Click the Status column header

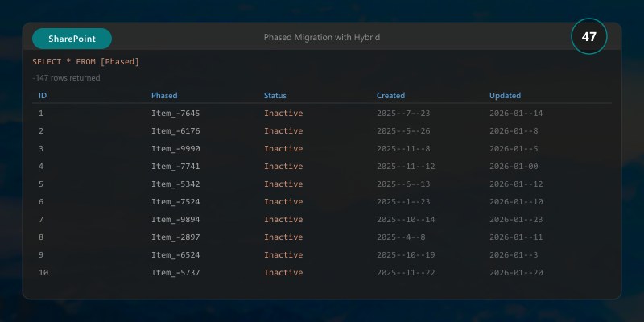(275, 95)
